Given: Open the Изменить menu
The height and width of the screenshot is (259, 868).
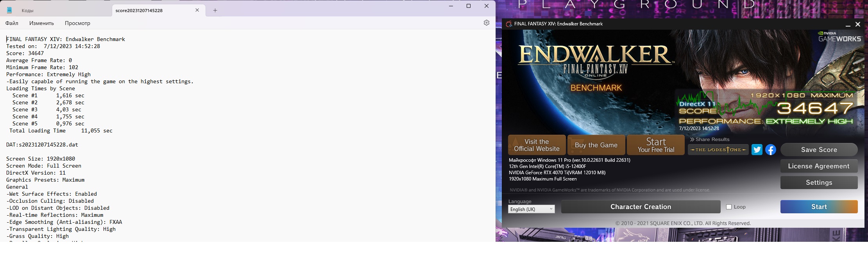Looking at the screenshot, I should coord(41,23).
